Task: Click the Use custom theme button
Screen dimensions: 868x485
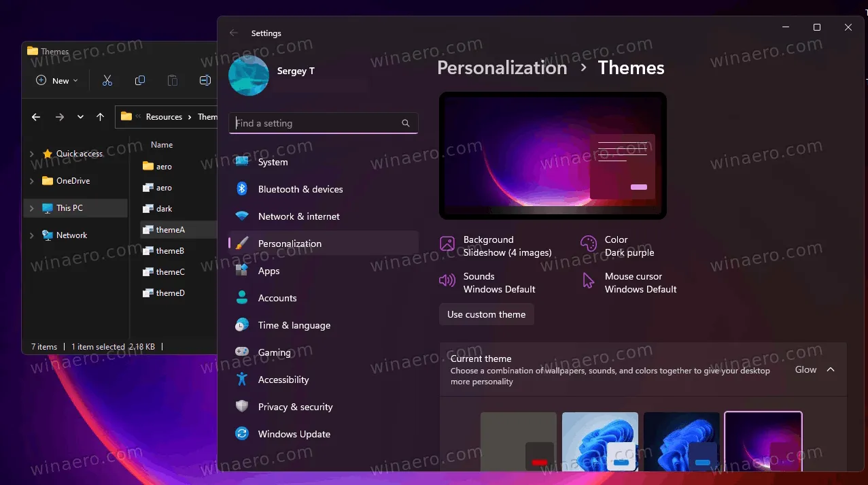Action: coord(487,314)
